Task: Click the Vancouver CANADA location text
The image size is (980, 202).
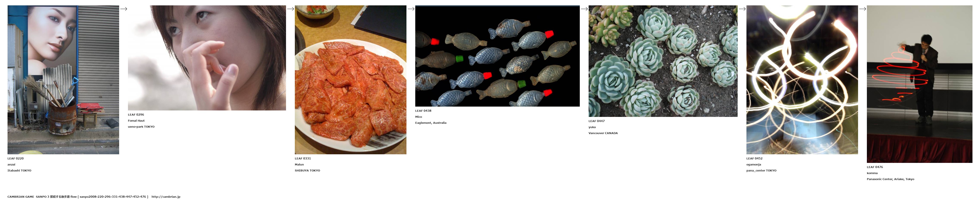Action: [x=603, y=133]
